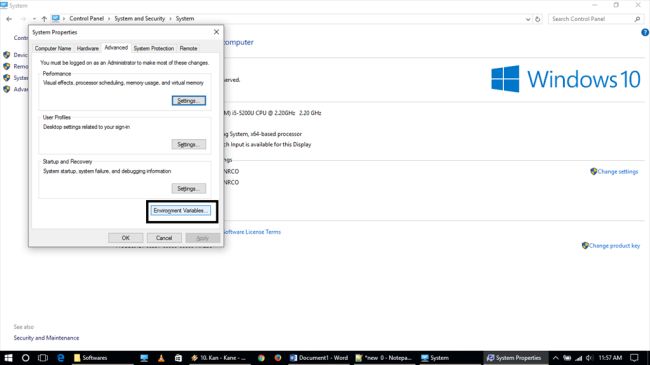Cancel the System Properties dialog
650x365 pixels.
click(164, 238)
